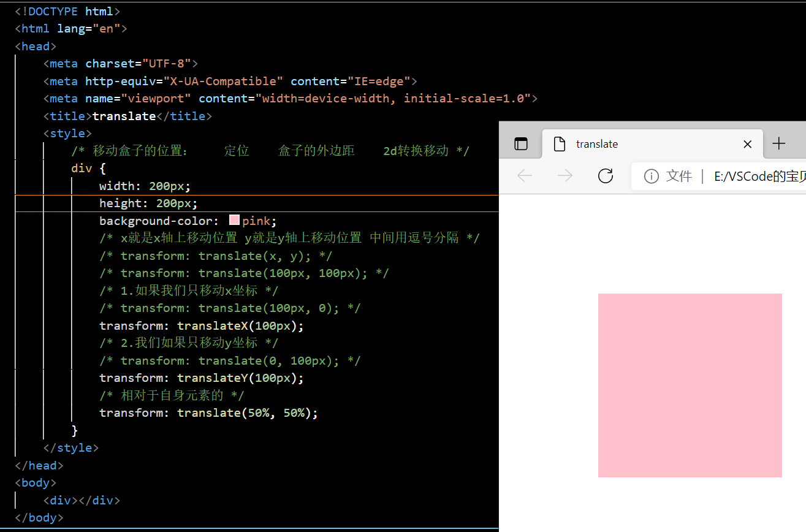Click the empty div element in body
Viewport: 806px width, 532px height.
point(82,500)
